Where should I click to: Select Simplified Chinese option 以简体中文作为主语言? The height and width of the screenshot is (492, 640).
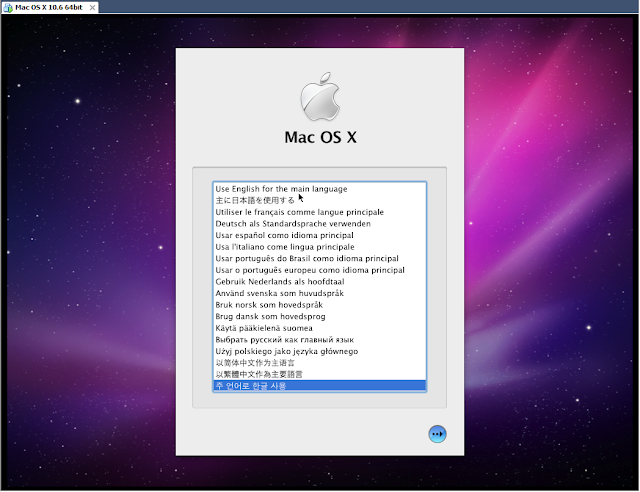(320, 363)
